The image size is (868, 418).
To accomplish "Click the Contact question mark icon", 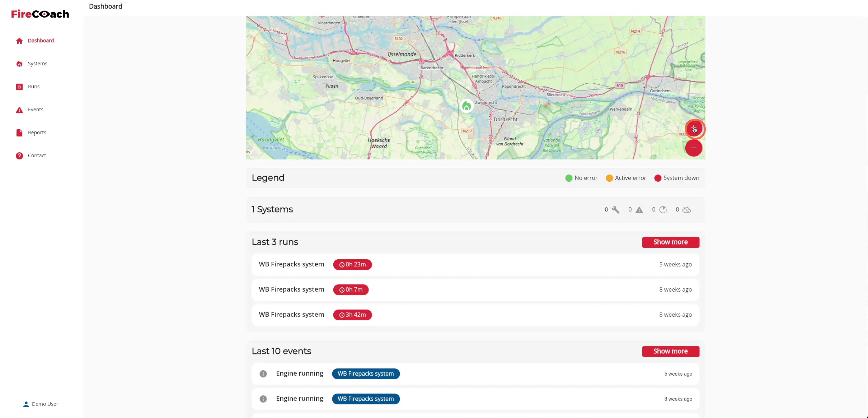I will click(19, 156).
